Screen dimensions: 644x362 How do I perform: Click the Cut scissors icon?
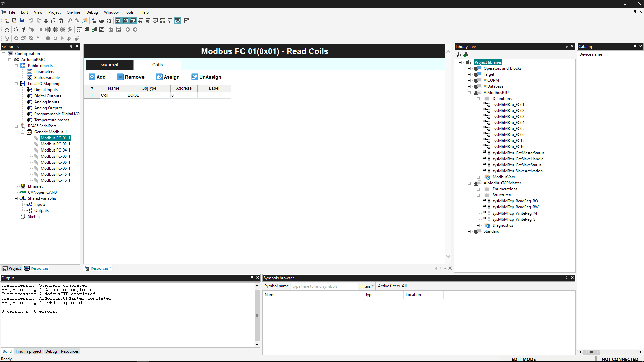pos(46,21)
